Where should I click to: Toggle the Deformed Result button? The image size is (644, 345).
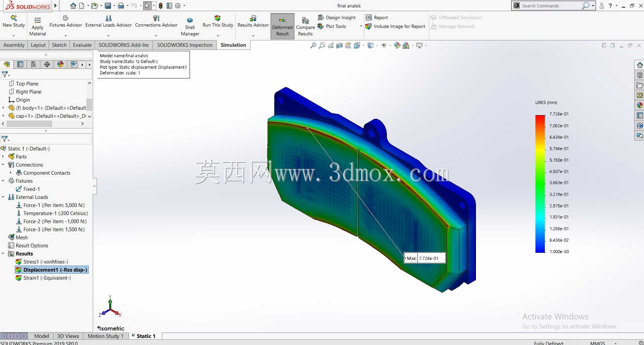point(282,26)
